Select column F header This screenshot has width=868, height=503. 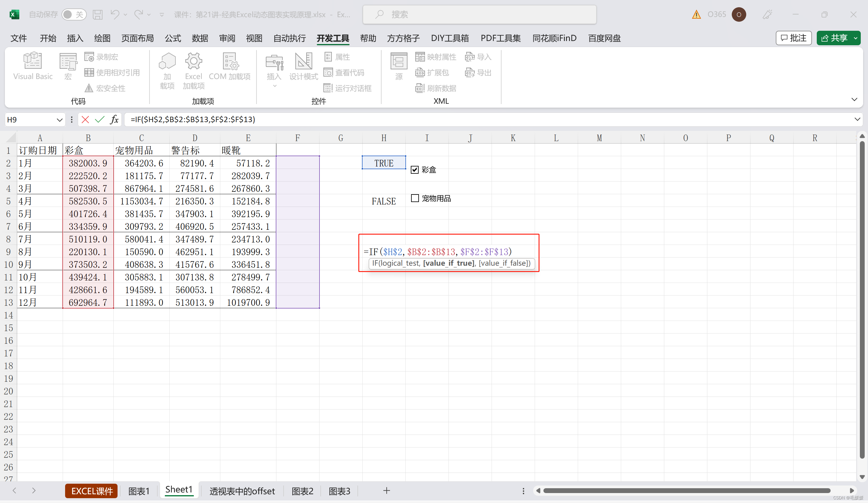[x=297, y=138]
